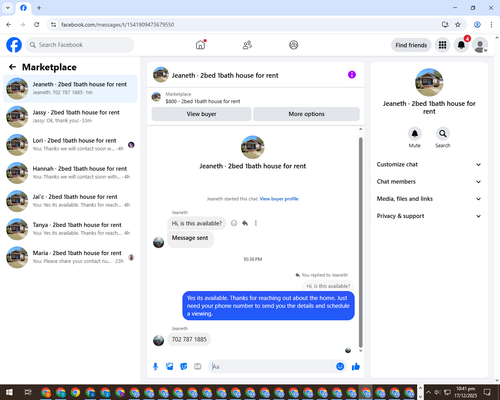500x400 pixels.
Task: Open Chrome profile icon in the toolbar
Action: (x=477, y=24)
